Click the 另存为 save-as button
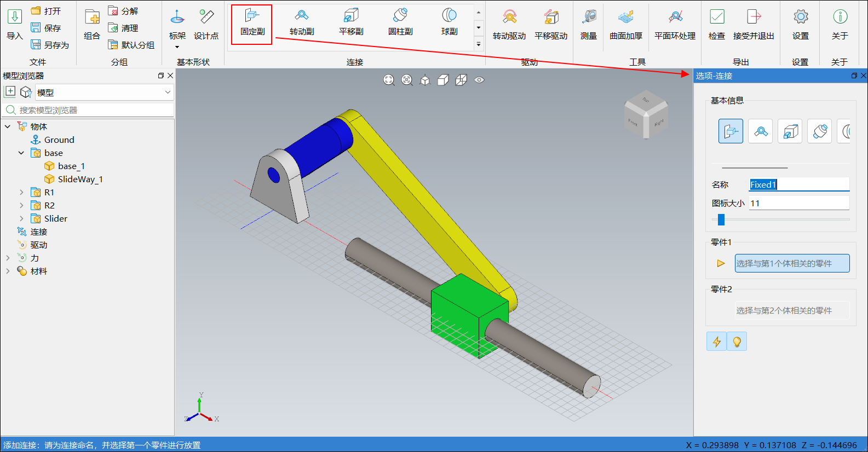This screenshot has width=868, height=452. coord(50,45)
